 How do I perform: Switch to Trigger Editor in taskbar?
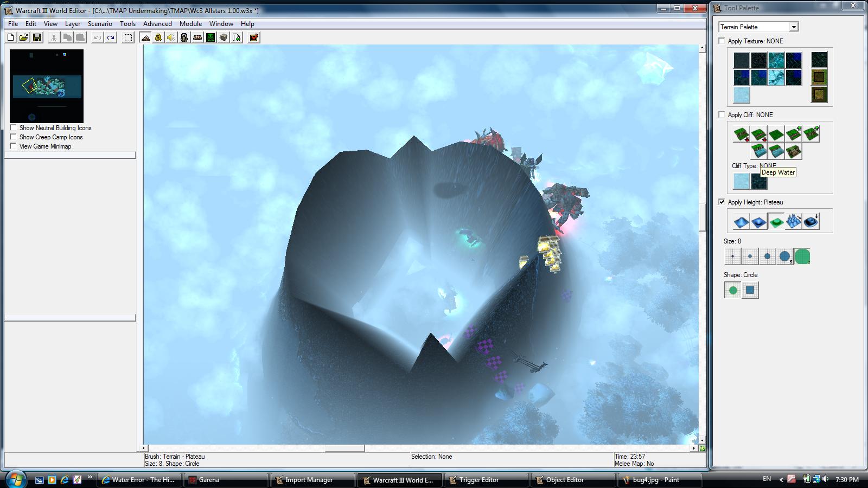point(486,480)
